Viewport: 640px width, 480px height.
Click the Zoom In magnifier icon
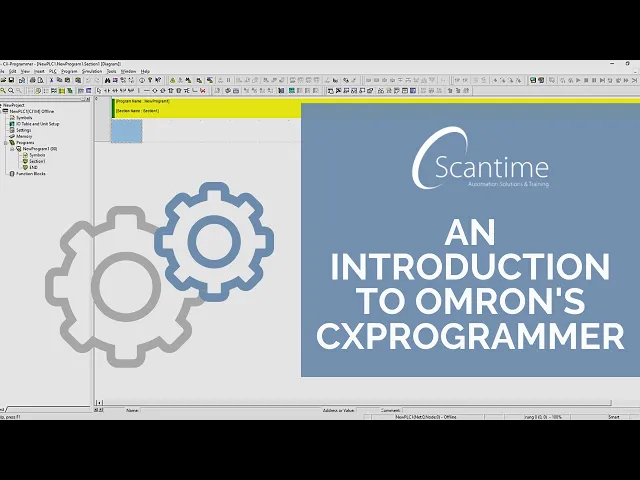(x=3, y=91)
